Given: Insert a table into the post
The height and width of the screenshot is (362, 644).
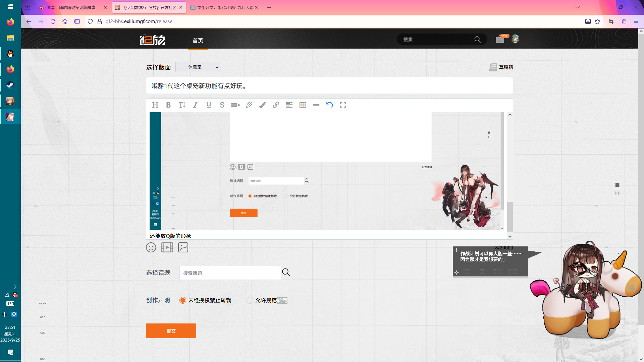Looking at the screenshot, I should [303, 105].
